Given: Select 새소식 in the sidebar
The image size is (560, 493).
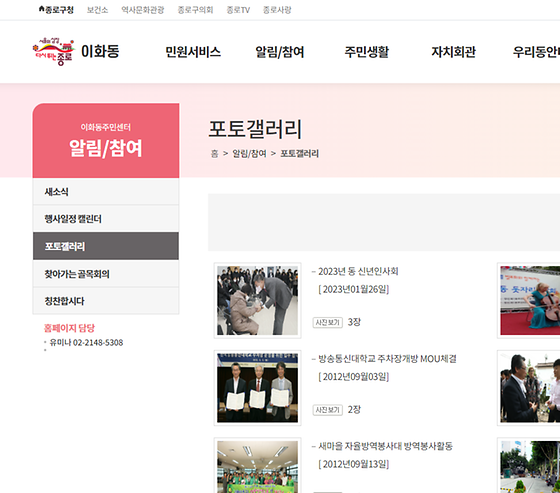Looking at the screenshot, I should [x=106, y=192].
